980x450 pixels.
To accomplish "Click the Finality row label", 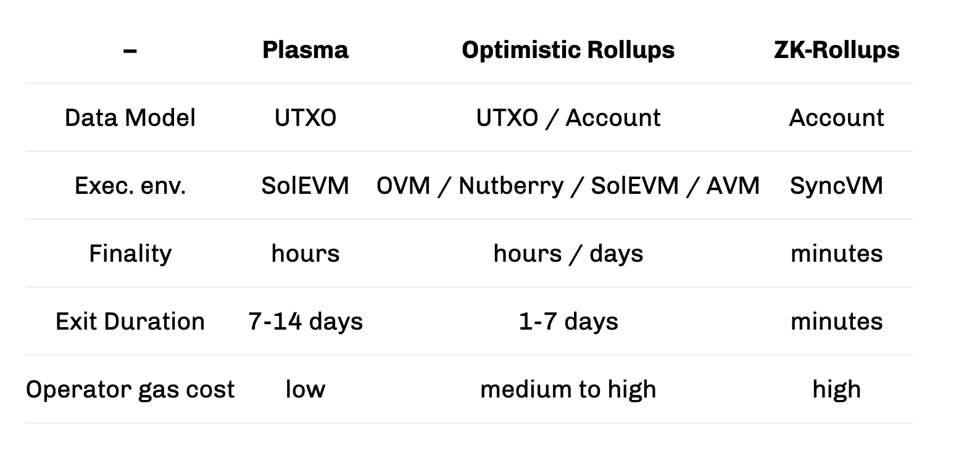I will [130, 254].
